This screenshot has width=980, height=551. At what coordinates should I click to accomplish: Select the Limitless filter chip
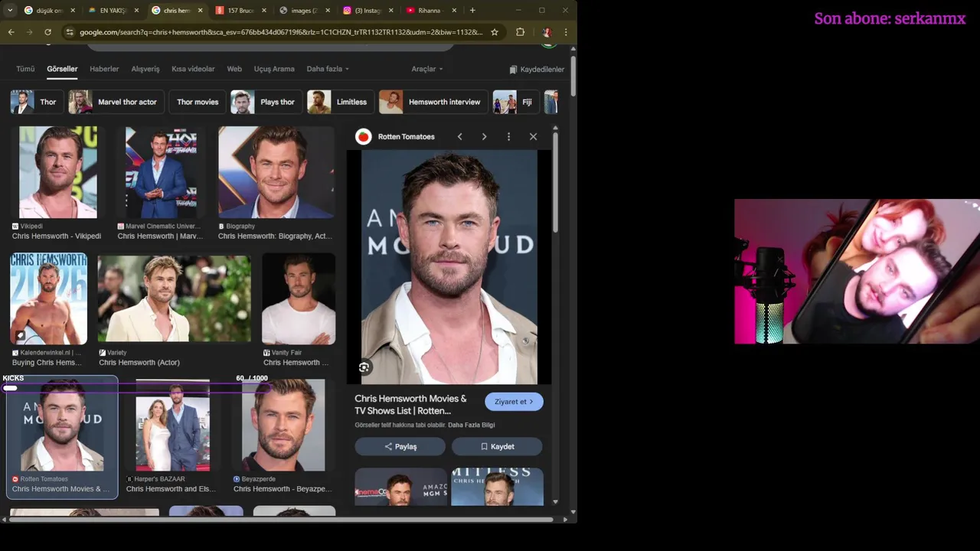pyautogui.click(x=340, y=102)
